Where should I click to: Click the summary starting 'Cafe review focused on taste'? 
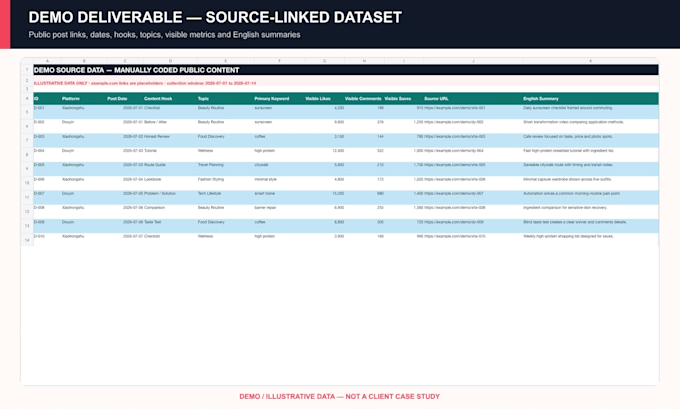[568, 136]
